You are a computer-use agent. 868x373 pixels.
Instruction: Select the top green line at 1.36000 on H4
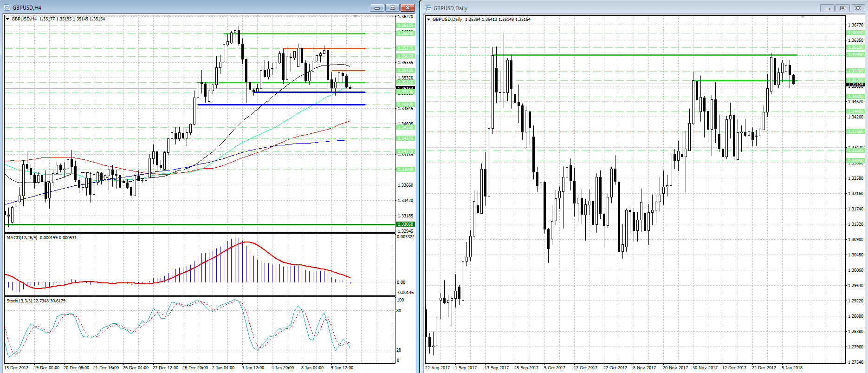(x=302, y=33)
